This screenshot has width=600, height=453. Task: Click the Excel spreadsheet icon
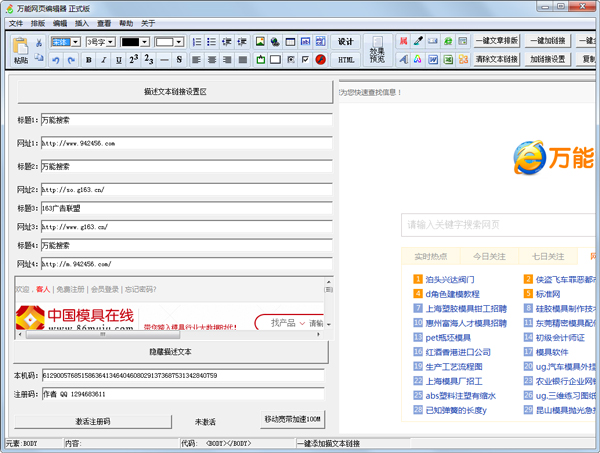tap(448, 59)
